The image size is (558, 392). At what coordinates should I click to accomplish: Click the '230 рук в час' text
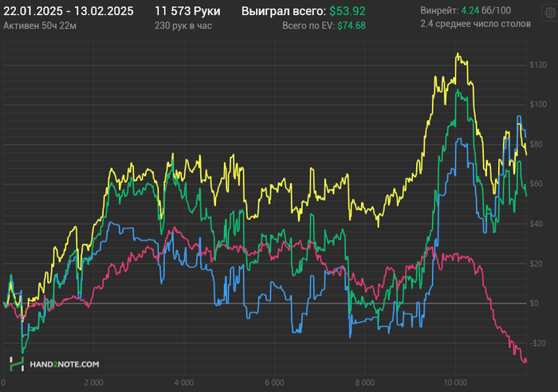pyautogui.click(x=183, y=26)
